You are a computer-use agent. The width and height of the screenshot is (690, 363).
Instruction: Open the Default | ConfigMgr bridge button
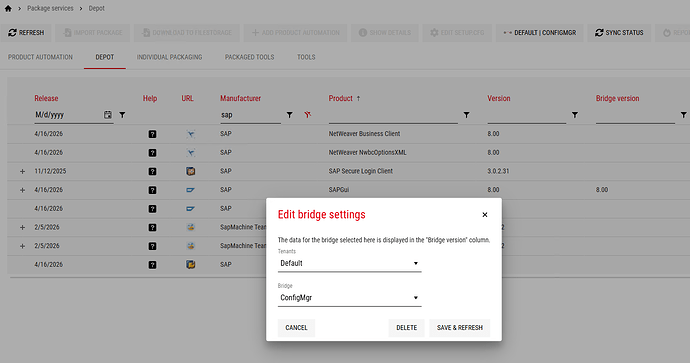[x=540, y=33]
